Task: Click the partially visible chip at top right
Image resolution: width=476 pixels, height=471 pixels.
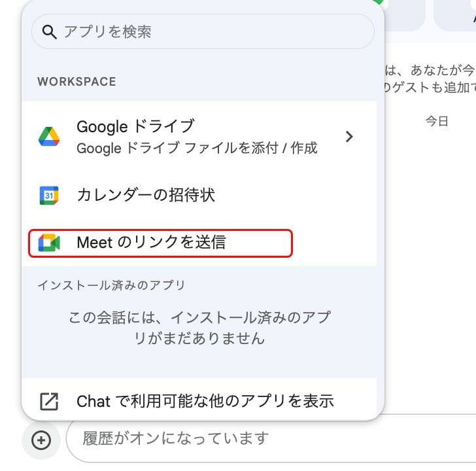Action: tap(455, 13)
